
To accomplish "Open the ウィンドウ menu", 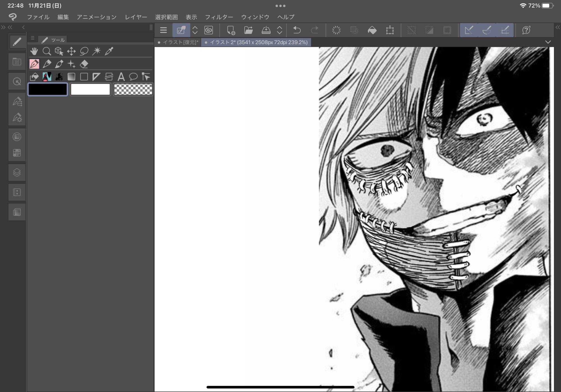I will [255, 17].
